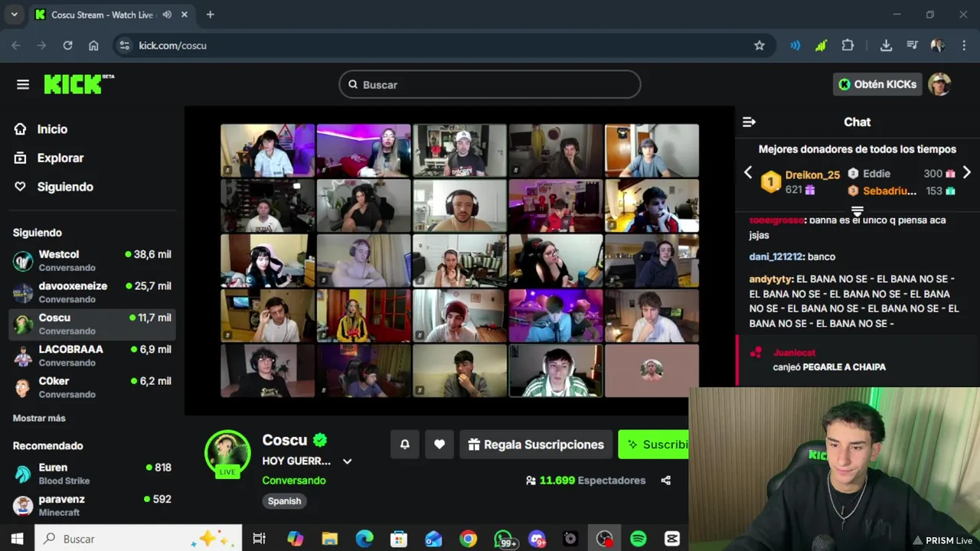
Task: Open the Kick hamburger sidebar menu
Action: coord(23,84)
